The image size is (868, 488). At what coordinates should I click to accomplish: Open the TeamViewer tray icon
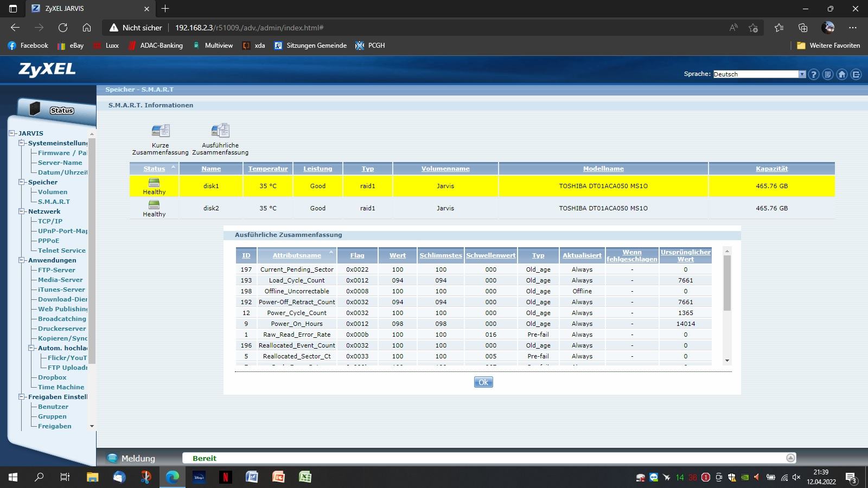pyautogui.click(x=653, y=478)
